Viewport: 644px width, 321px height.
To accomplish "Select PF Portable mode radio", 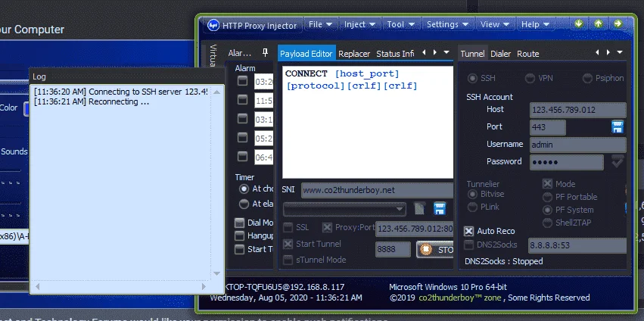I will [x=547, y=197].
